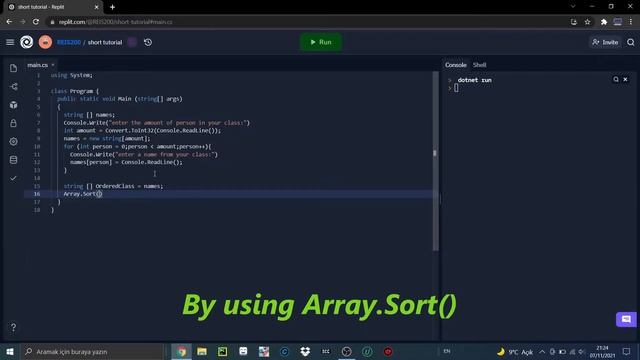The width and height of the screenshot is (640, 360).
Task: Click the install app icon in address bar
Action: (574, 22)
